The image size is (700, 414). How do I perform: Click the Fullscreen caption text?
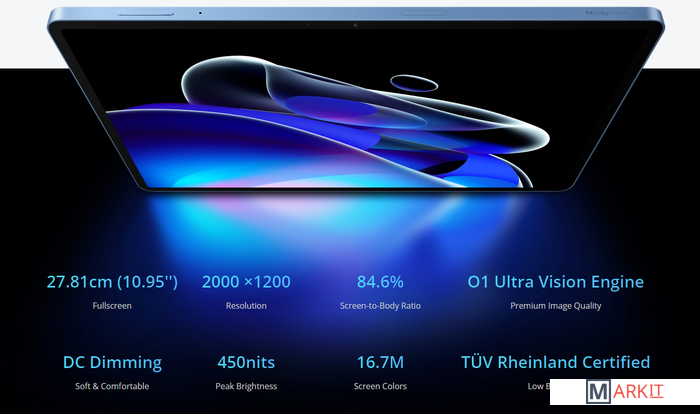click(112, 306)
